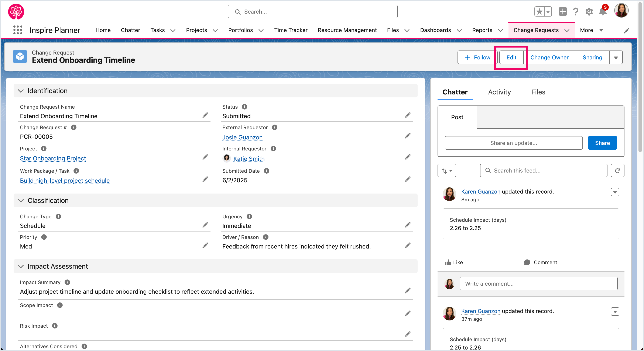Open actions menu for the 37m ago post

click(x=615, y=312)
